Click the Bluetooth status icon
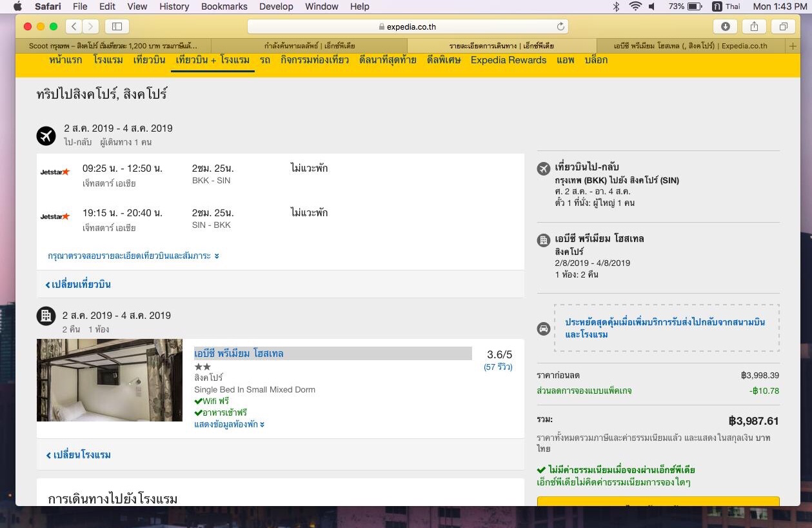This screenshot has height=528, width=812. [x=616, y=6]
